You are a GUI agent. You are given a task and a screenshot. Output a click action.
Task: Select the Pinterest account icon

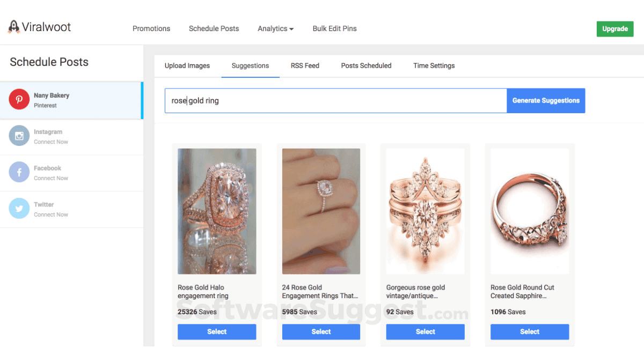19,100
